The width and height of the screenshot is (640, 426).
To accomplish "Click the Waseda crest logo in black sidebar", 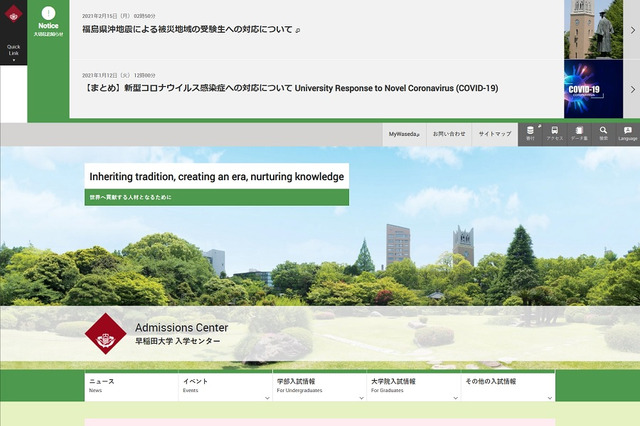I will [x=13, y=14].
